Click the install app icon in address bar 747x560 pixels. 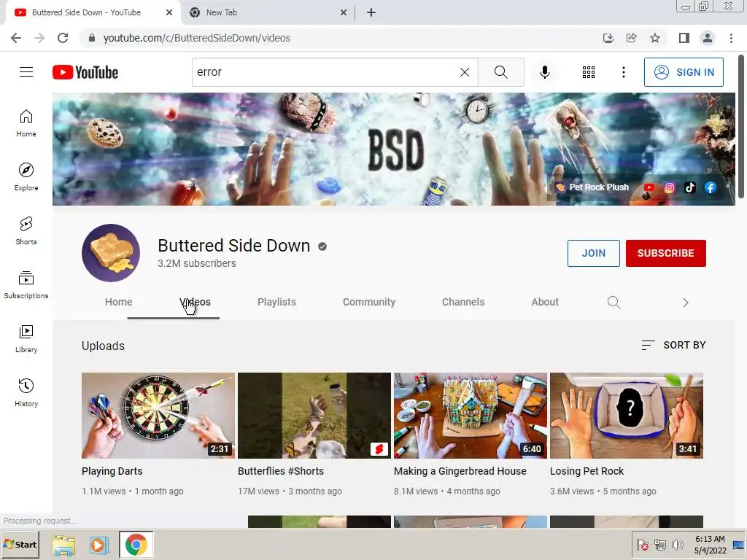coord(608,38)
